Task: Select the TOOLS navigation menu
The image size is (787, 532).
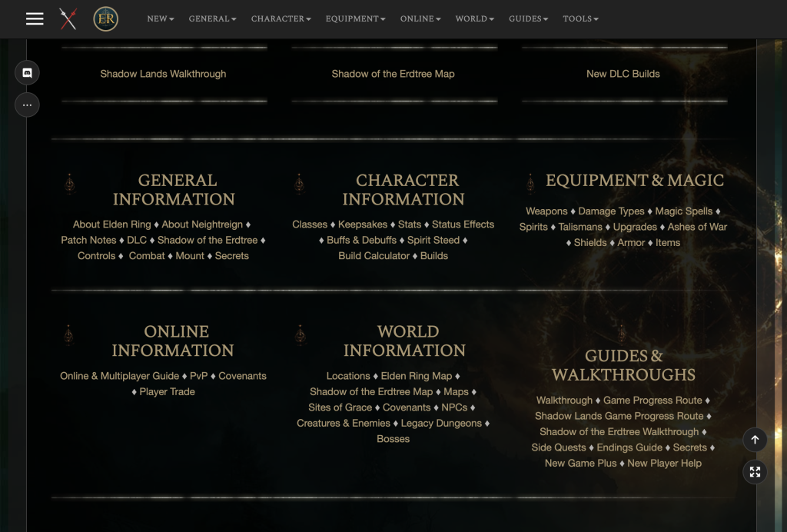Action: (580, 19)
